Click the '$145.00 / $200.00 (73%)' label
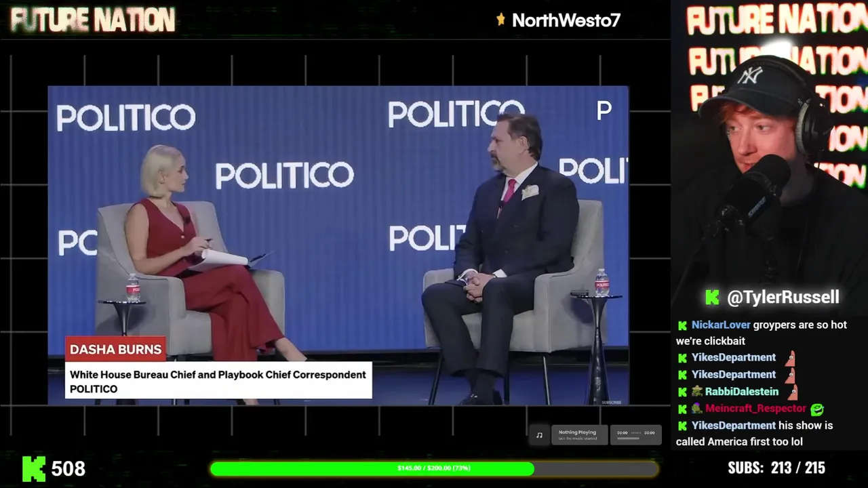Viewport: 868px width, 488px height. point(434,468)
